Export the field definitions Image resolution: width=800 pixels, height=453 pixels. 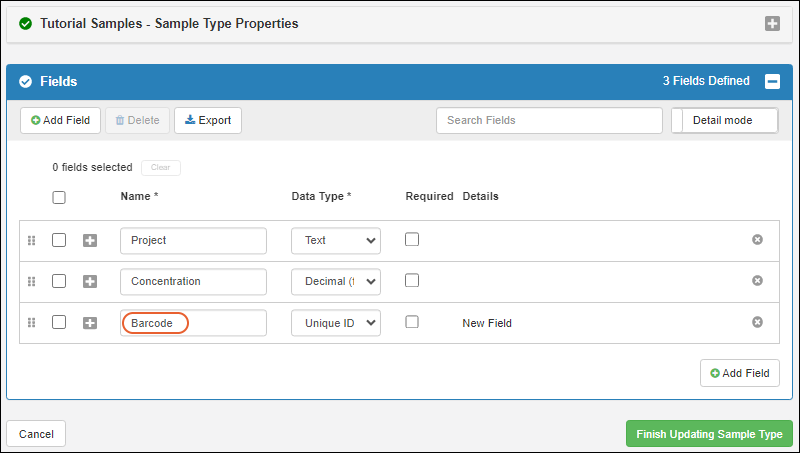[208, 120]
